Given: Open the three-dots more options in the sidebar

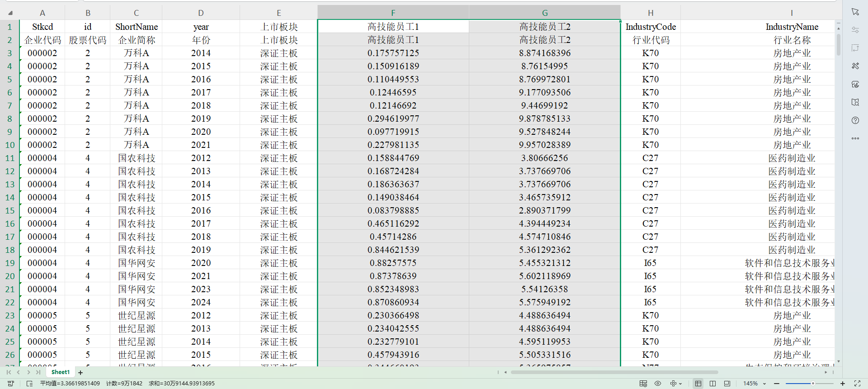Looking at the screenshot, I should [x=855, y=138].
